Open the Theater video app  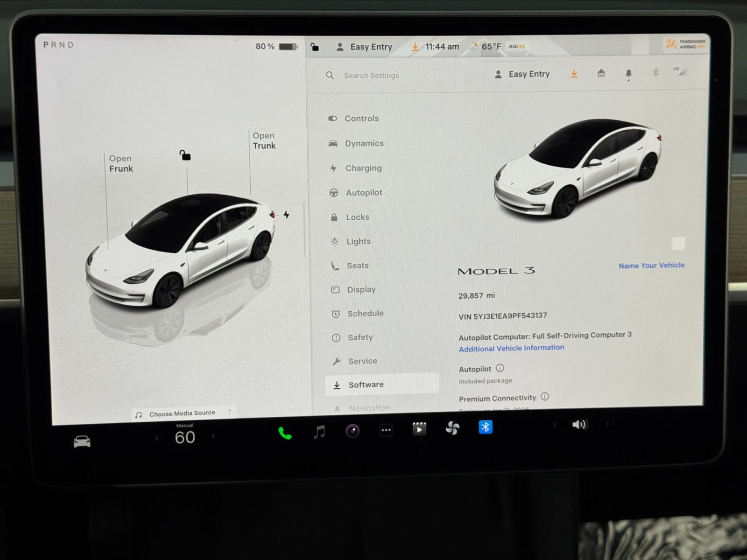419,428
